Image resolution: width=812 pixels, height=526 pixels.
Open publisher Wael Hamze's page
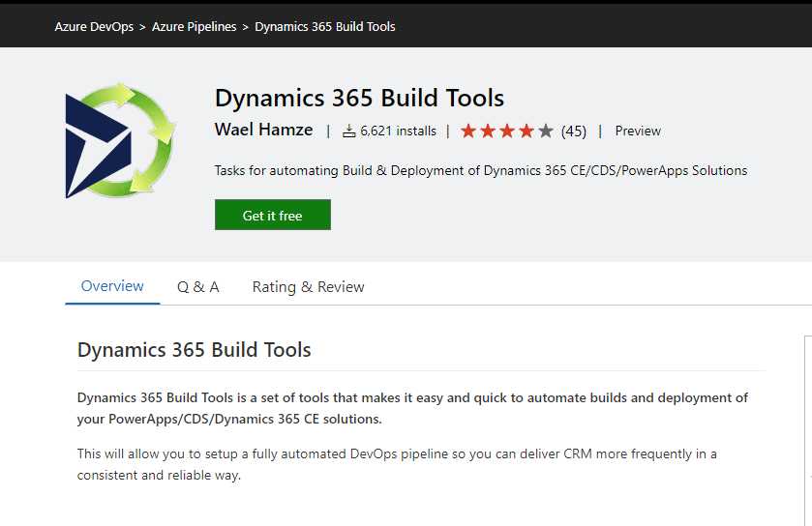tap(263, 130)
